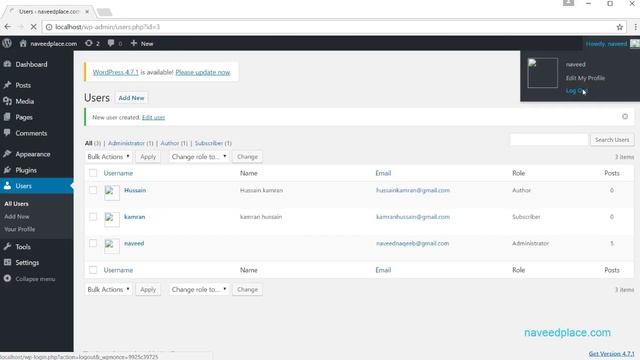Open the kamran username link
This screenshot has width=640, height=360.
pyautogui.click(x=135, y=217)
